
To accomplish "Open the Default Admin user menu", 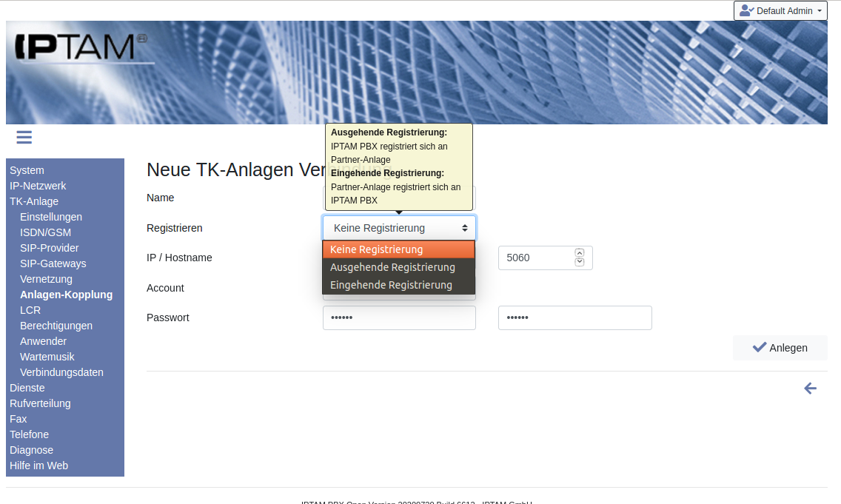I will point(780,11).
